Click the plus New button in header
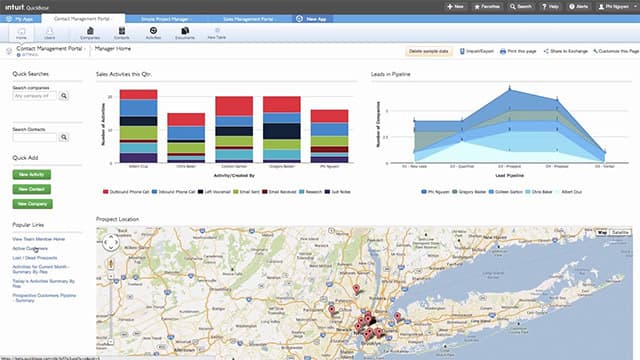This screenshot has height=360, width=640. pyautogui.click(x=455, y=7)
